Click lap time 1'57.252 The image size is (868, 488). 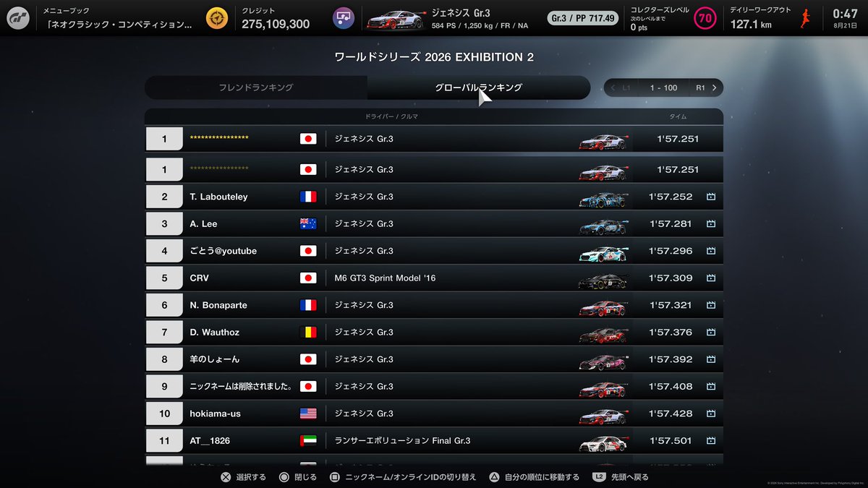coord(671,197)
